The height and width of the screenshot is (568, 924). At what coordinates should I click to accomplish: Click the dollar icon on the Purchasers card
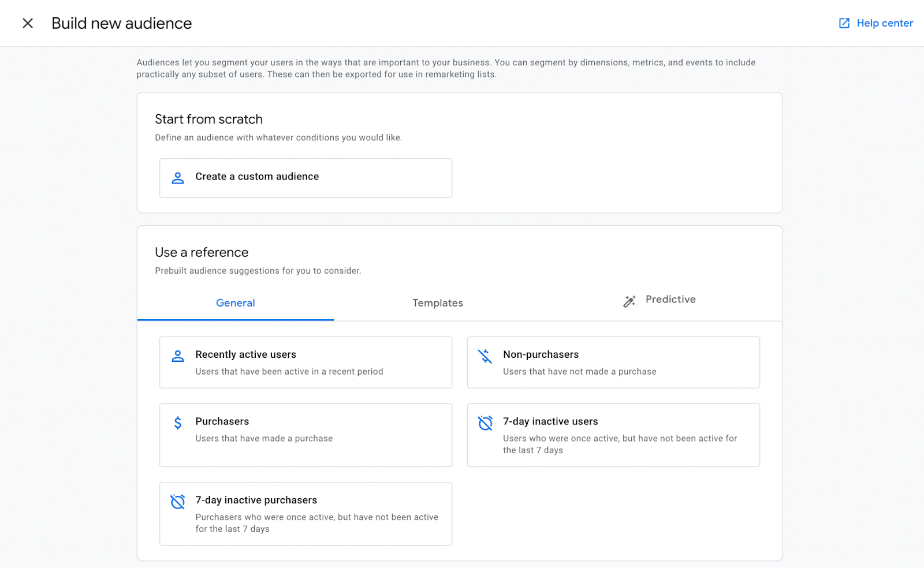pyautogui.click(x=177, y=423)
